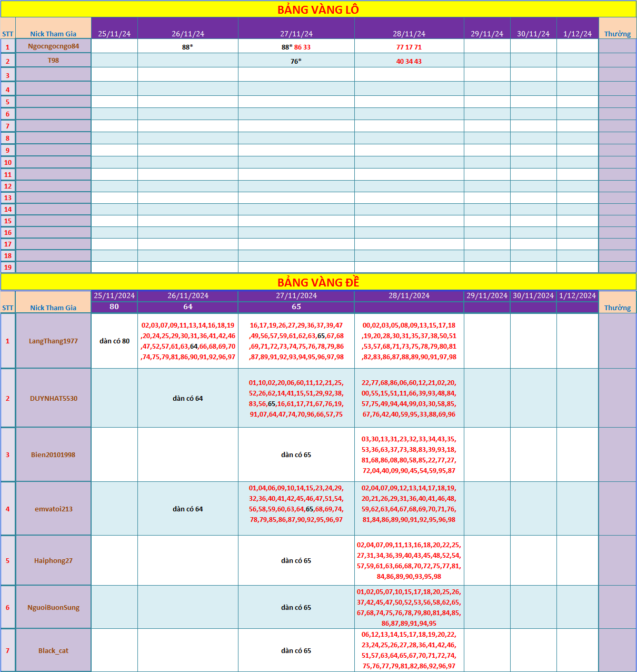Click the 25/11/2024 header in ĐỀ table
The height and width of the screenshot is (672, 637).
(x=114, y=295)
